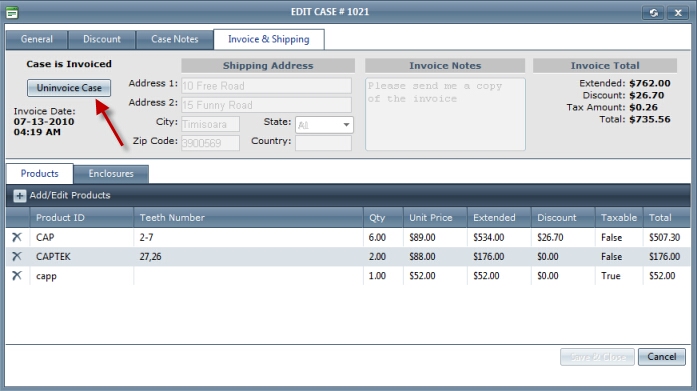The width and height of the screenshot is (697, 391).
Task: Click the Country field
Action: click(323, 143)
